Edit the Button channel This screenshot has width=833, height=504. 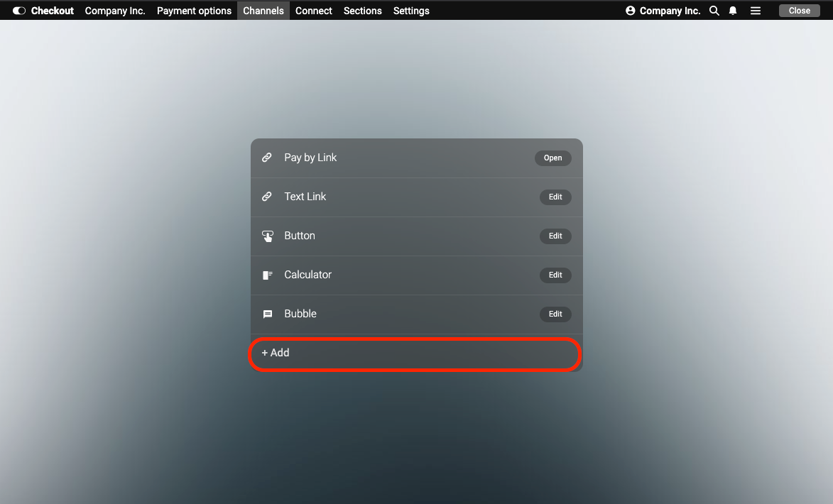click(555, 236)
